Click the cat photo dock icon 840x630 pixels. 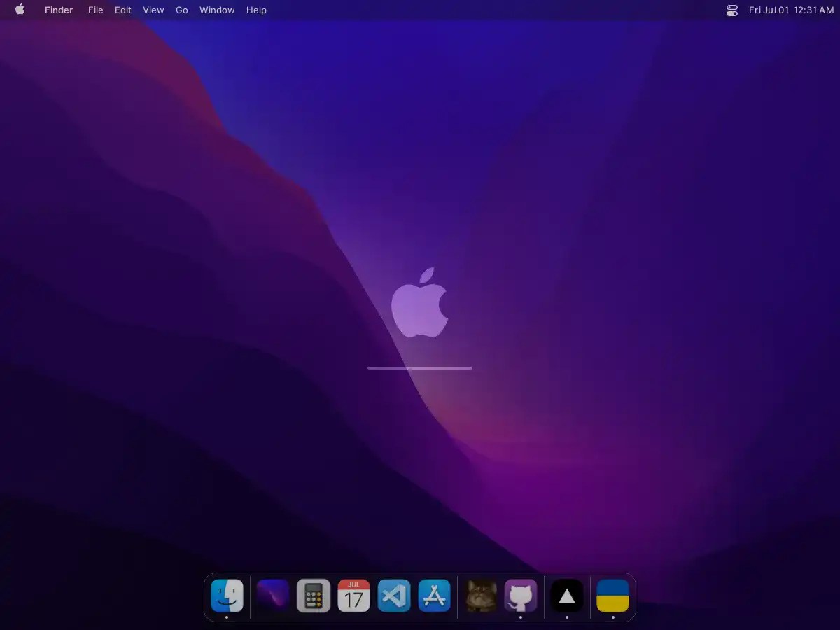pyautogui.click(x=481, y=596)
